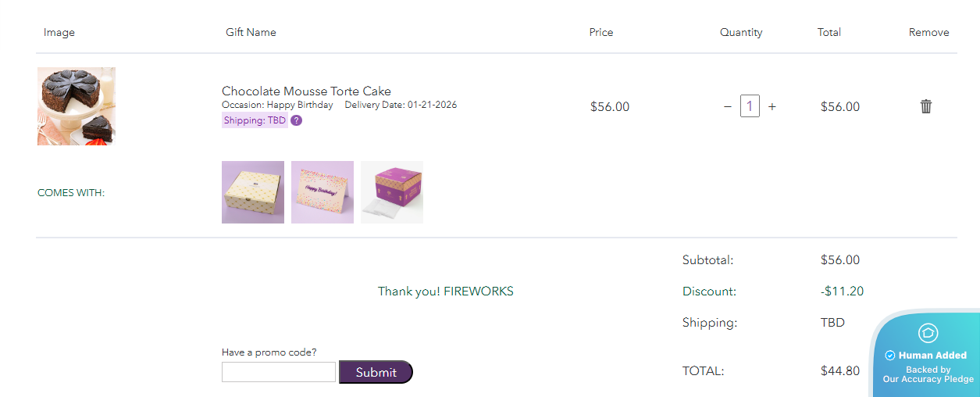The width and height of the screenshot is (980, 397).
Task: Click the Remove column header
Action: [928, 32]
